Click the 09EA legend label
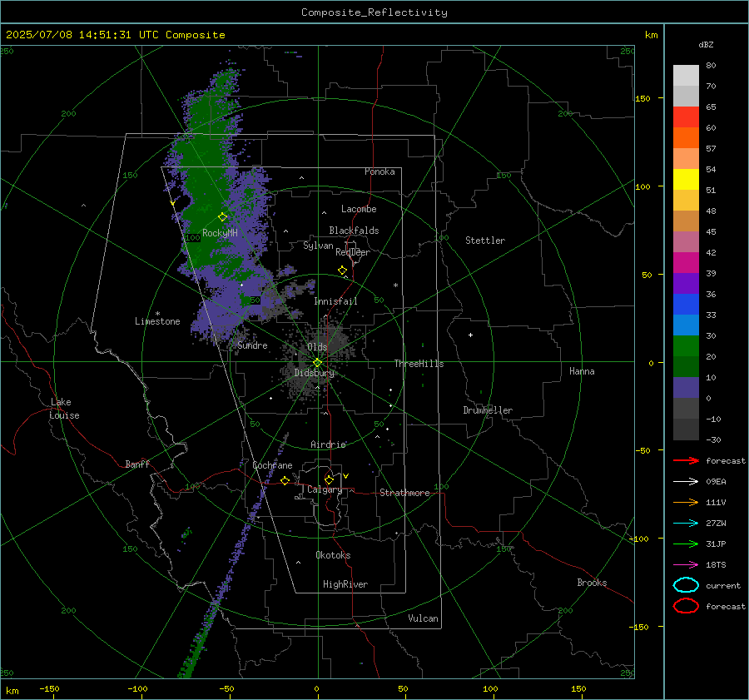Viewport: 749px width, 700px height. point(716,482)
